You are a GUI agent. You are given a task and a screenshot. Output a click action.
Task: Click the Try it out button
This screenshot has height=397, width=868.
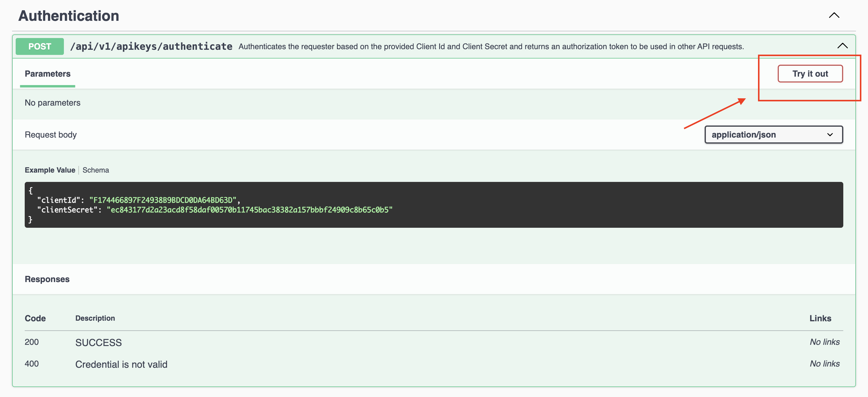click(810, 74)
